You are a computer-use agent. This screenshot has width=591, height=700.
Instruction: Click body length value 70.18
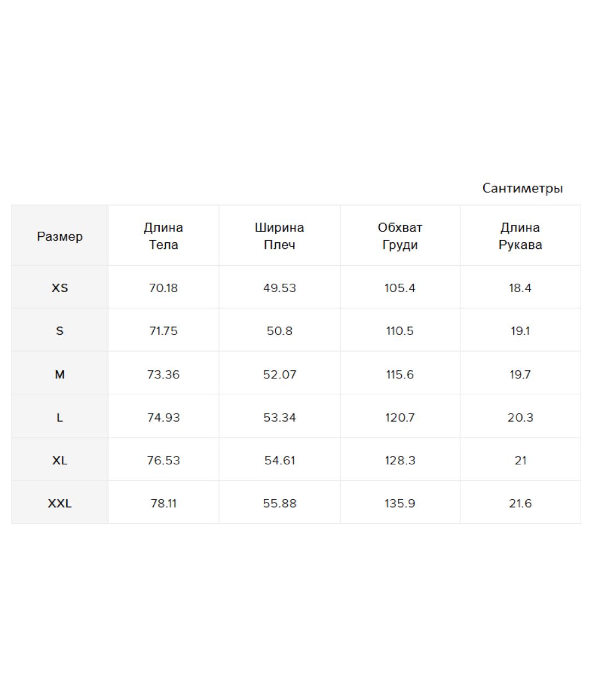click(163, 288)
